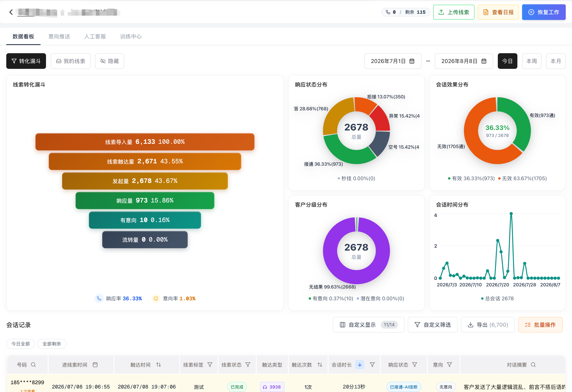Click calendar icon in end date field
572x392 pixels.
484,61
